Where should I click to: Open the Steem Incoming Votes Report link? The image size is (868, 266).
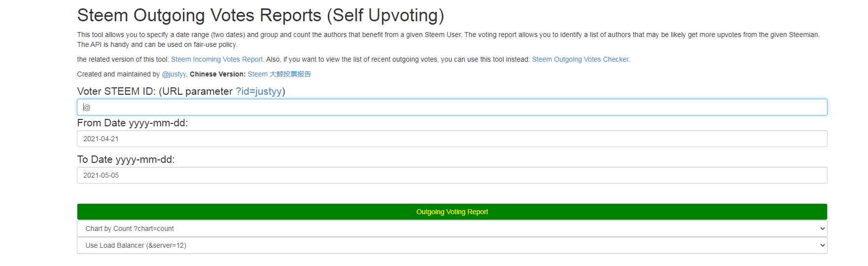coord(217,59)
